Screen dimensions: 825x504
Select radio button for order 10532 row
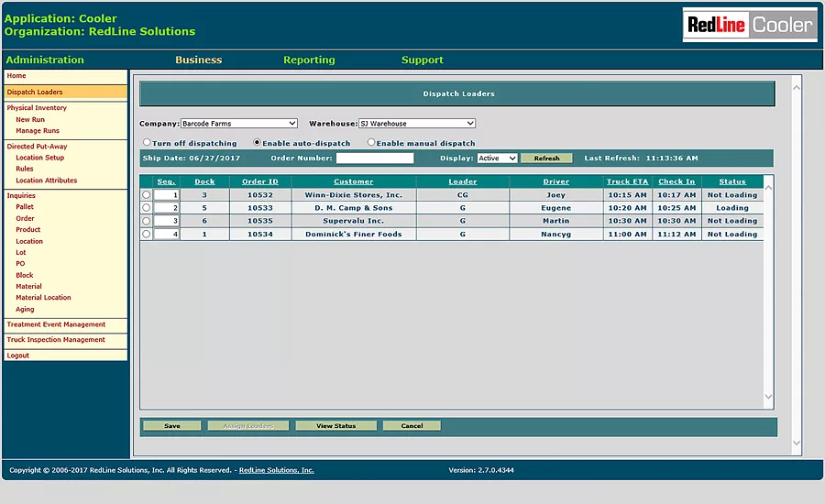click(147, 194)
